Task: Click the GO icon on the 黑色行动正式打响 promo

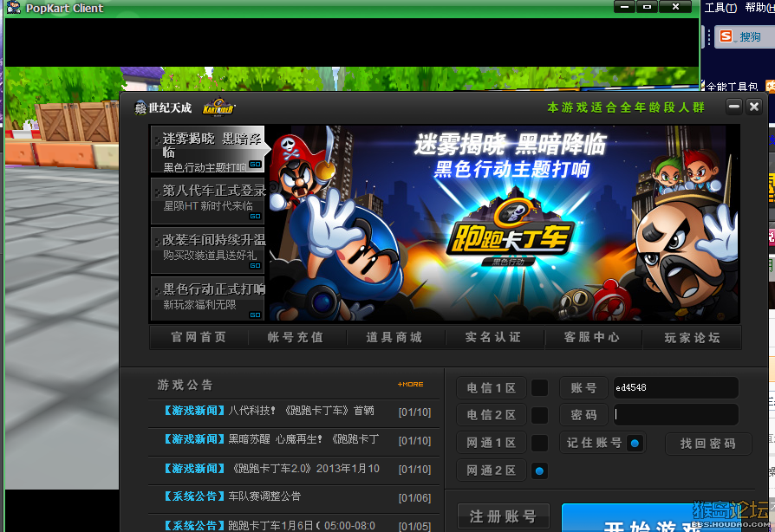Action: [255, 315]
